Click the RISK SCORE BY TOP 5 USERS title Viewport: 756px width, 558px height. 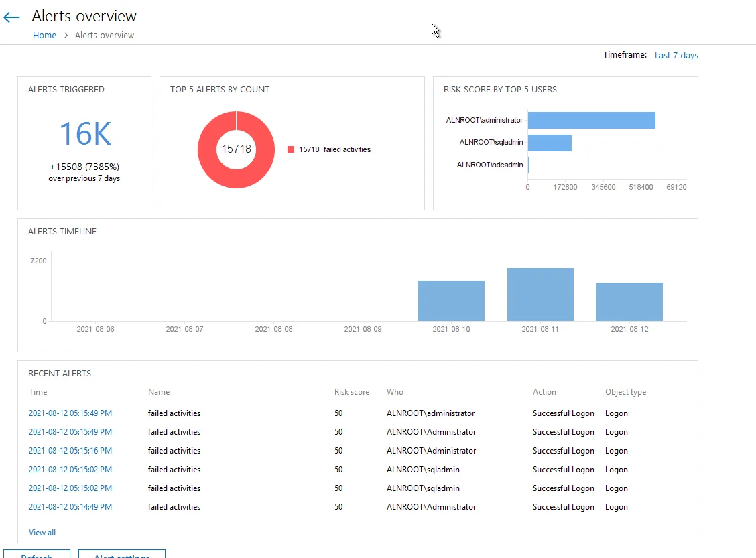point(500,90)
